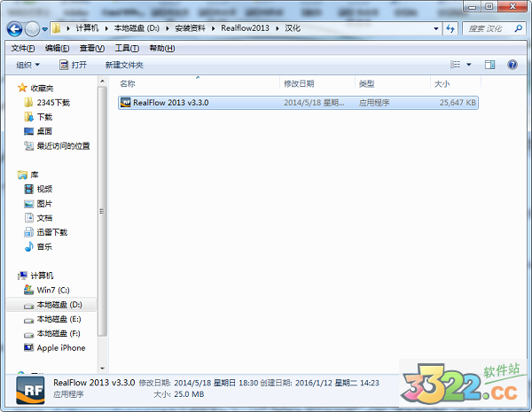Open 本地磁盘 (E:) drive
The image size is (532, 412).
(x=52, y=319)
